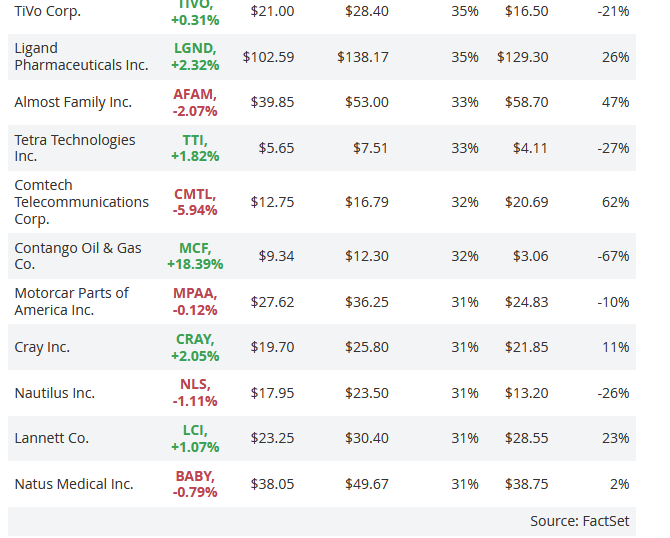Open the NLS ticker symbol link

pos(194,385)
